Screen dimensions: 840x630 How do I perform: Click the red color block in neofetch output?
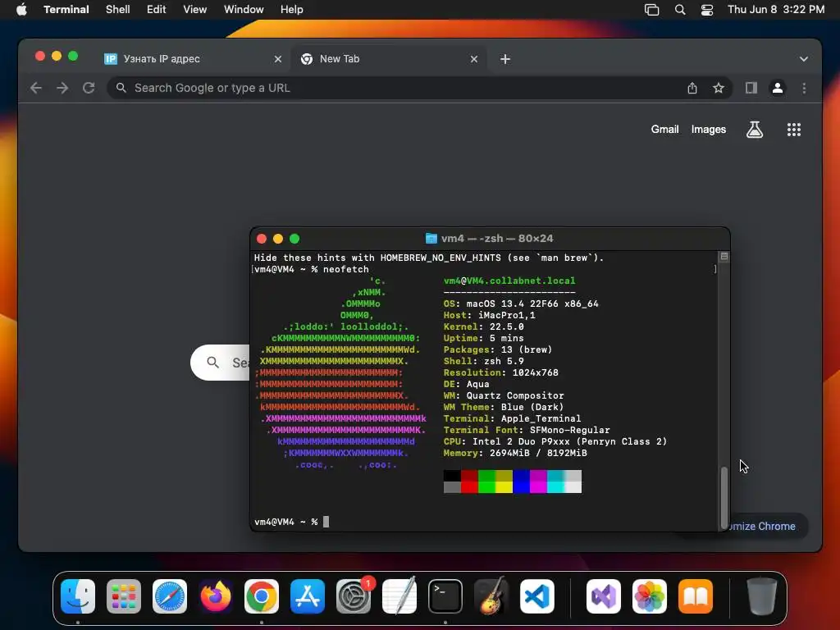(469, 482)
